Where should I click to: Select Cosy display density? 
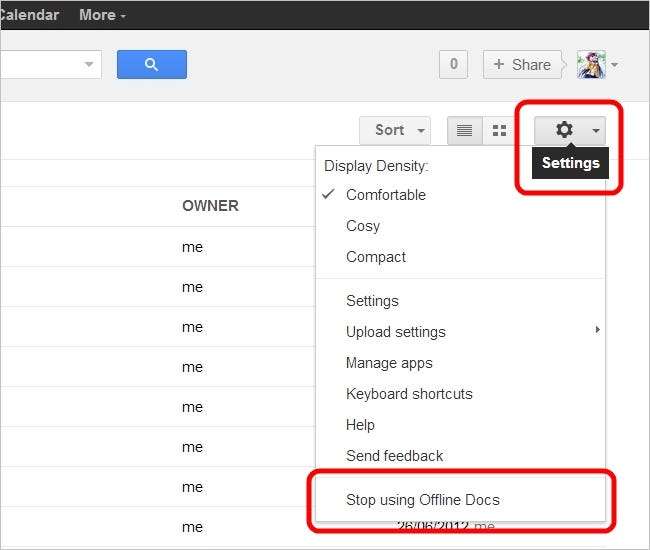click(x=363, y=226)
